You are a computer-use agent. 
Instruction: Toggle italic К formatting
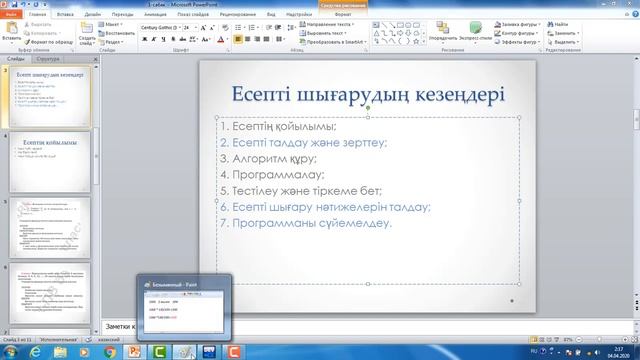[154, 39]
